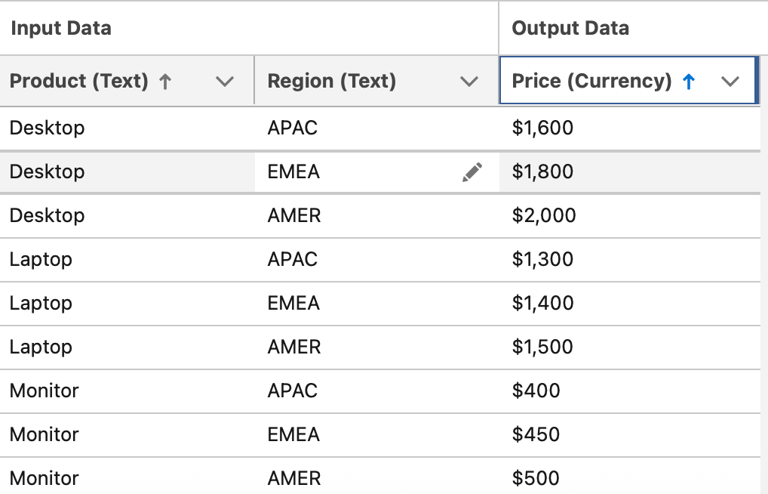Select the Laptop cell in the AMER row
Screen dimensions: 768x494
coord(41,347)
